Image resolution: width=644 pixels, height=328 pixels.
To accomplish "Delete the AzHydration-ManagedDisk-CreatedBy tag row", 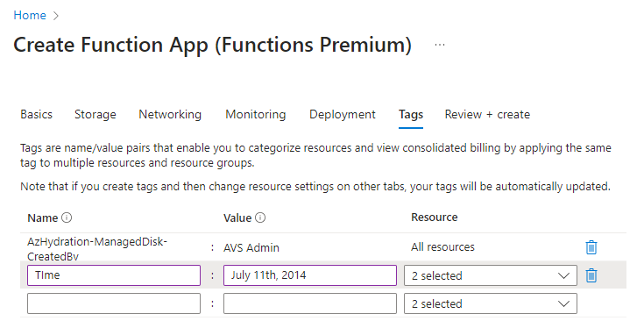I will [x=591, y=247].
